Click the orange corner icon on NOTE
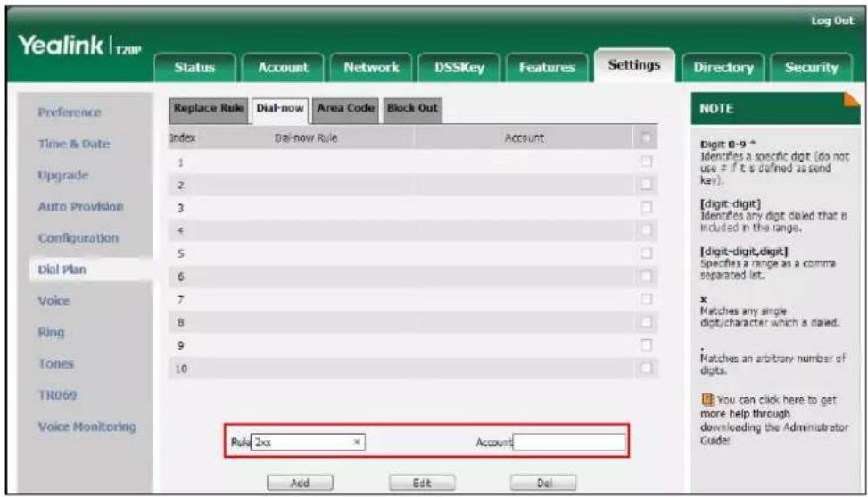 [x=853, y=100]
